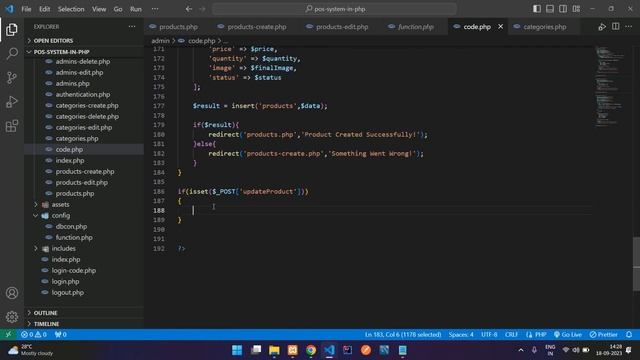640x360 pixels.
Task: Show more menu items with ellipsis
Action: click(x=155, y=9)
